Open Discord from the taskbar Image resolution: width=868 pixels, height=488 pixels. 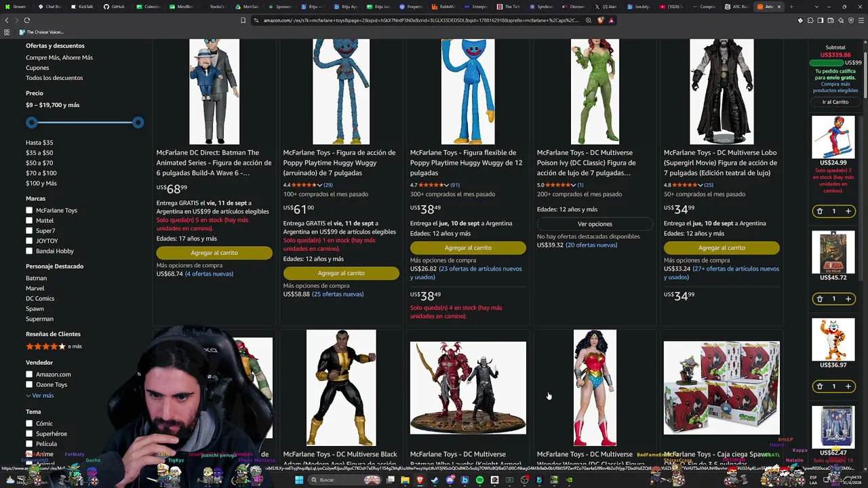point(450,480)
